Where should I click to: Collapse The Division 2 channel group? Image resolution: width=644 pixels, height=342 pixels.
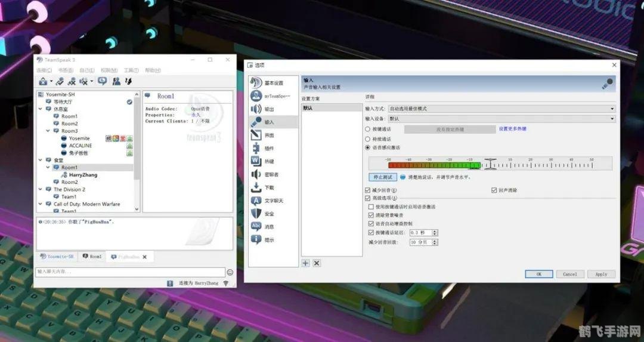click(x=41, y=189)
